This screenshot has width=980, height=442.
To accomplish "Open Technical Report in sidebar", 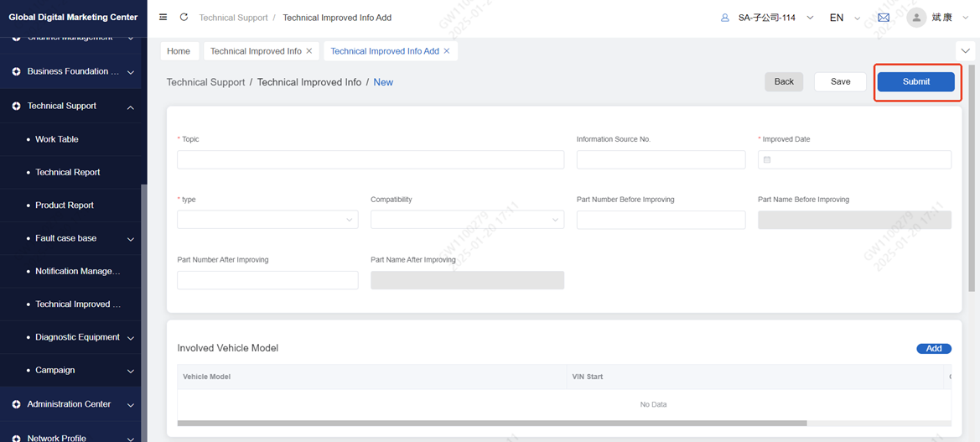I will [x=68, y=172].
